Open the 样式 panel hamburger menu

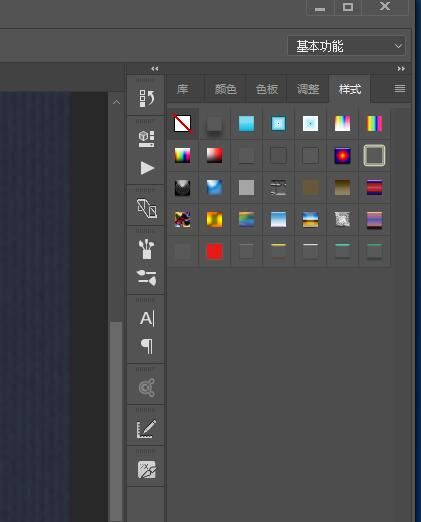[x=400, y=89]
